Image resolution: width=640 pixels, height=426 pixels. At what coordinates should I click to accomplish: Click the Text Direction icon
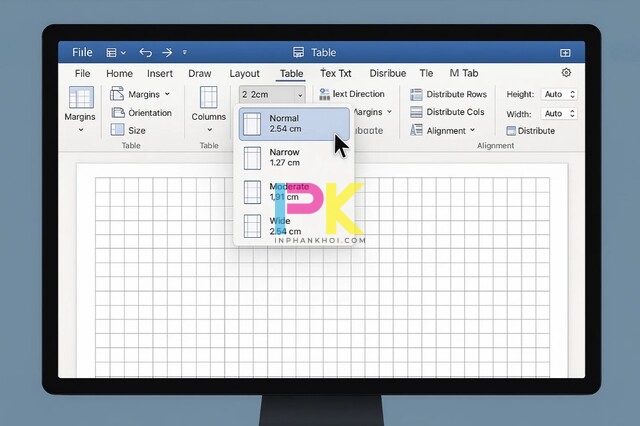(x=324, y=94)
